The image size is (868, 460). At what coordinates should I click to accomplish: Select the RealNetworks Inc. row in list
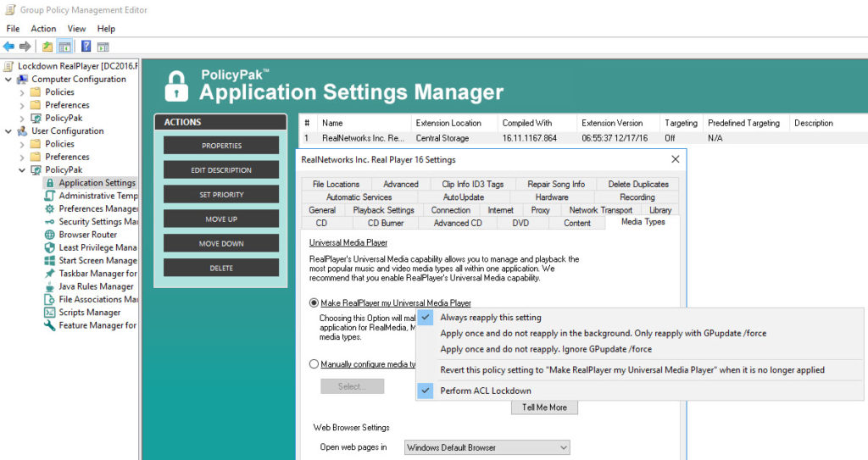[x=583, y=138]
